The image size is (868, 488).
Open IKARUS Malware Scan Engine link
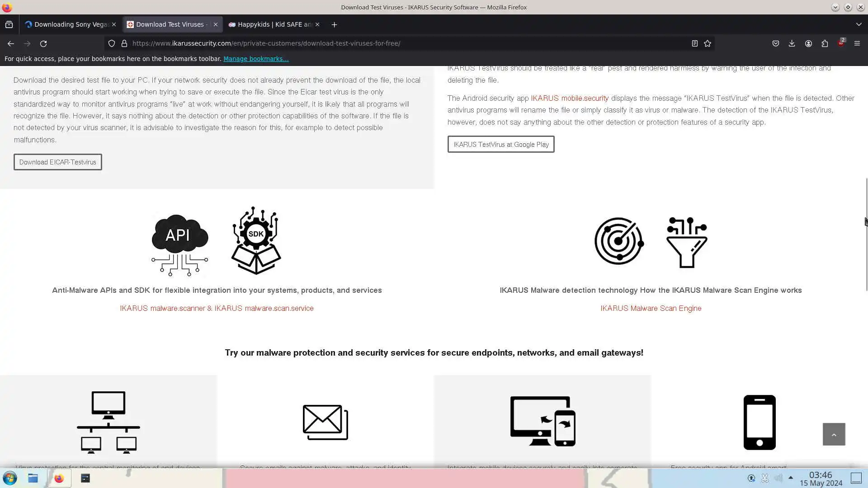tap(651, 308)
